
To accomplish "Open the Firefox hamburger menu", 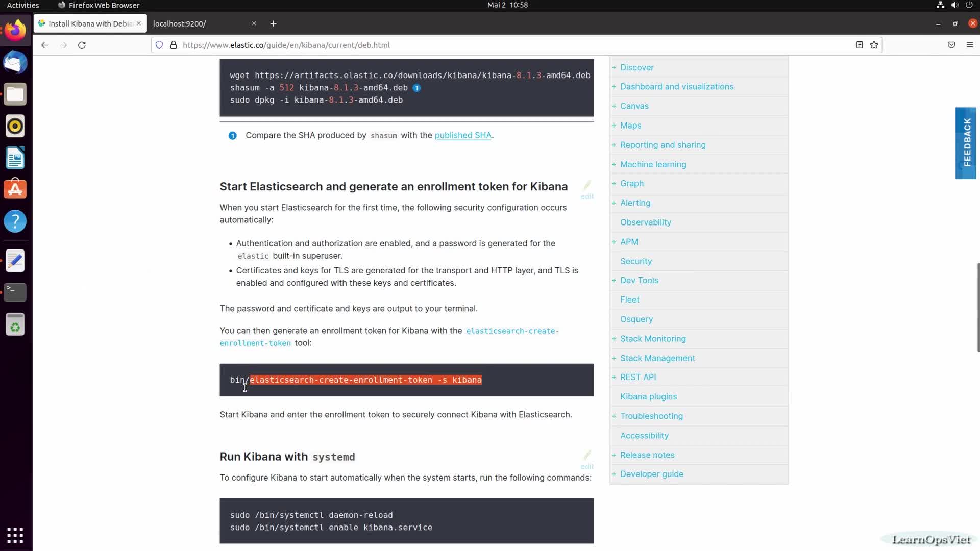I will click(970, 45).
